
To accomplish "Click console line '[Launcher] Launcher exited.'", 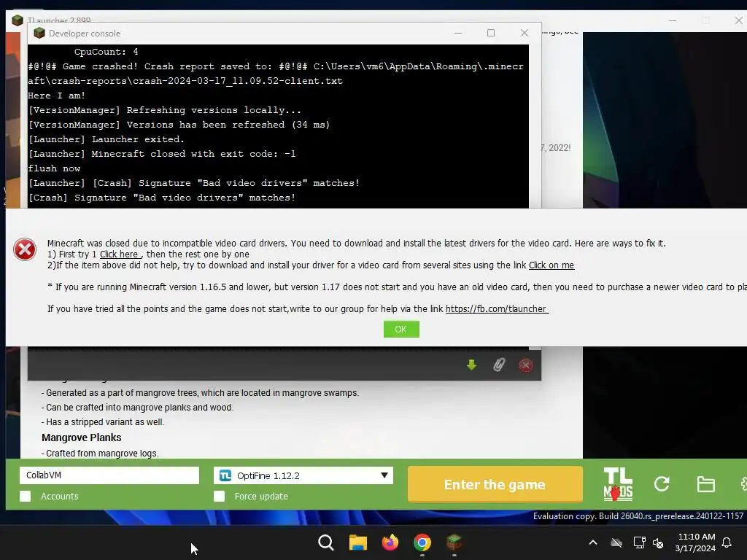I will tap(107, 139).
